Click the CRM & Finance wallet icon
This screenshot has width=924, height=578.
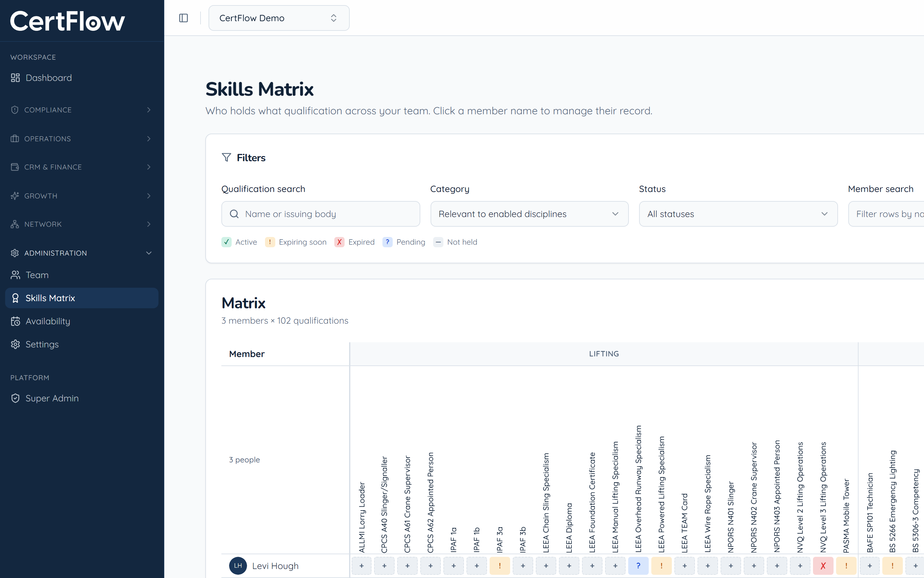tap(15, 167)
